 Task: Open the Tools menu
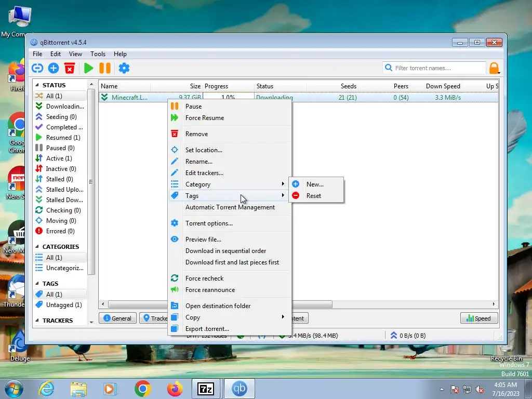pyautogui.click(x=98, y=54)
